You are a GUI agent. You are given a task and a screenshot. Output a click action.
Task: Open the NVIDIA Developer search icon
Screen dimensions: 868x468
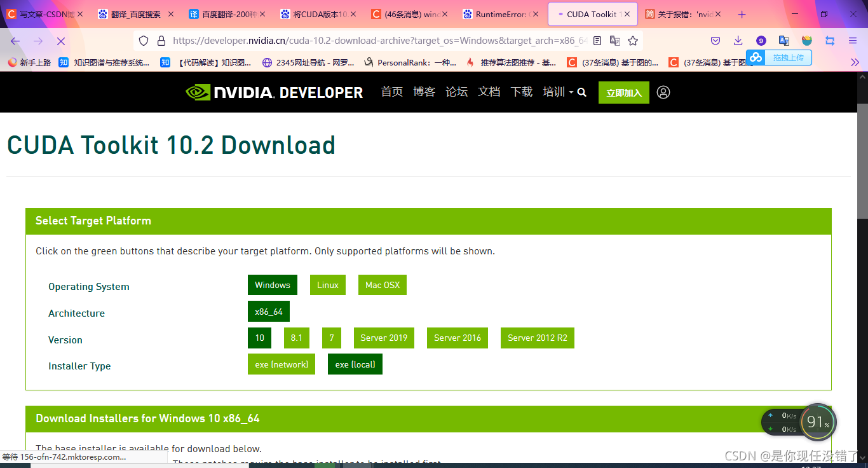tap(581, 92)
